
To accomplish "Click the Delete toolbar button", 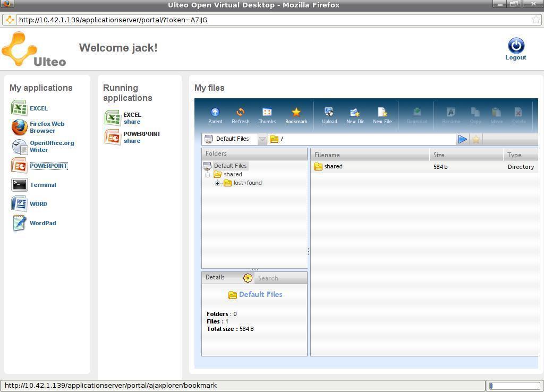I will click(x=518, y=115).
